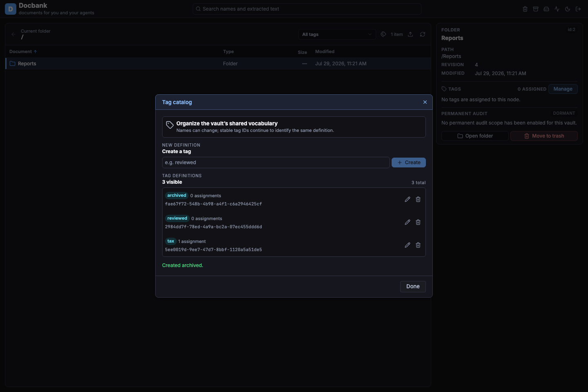The image size is (588, 392).
Task: Click the "1 assignment" label for tax
Action: (192, 241)
